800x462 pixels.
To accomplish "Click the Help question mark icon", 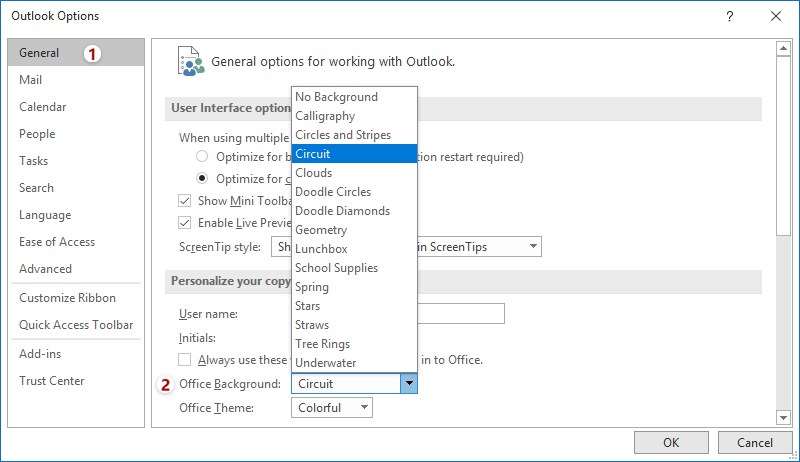I will point(730,16).
